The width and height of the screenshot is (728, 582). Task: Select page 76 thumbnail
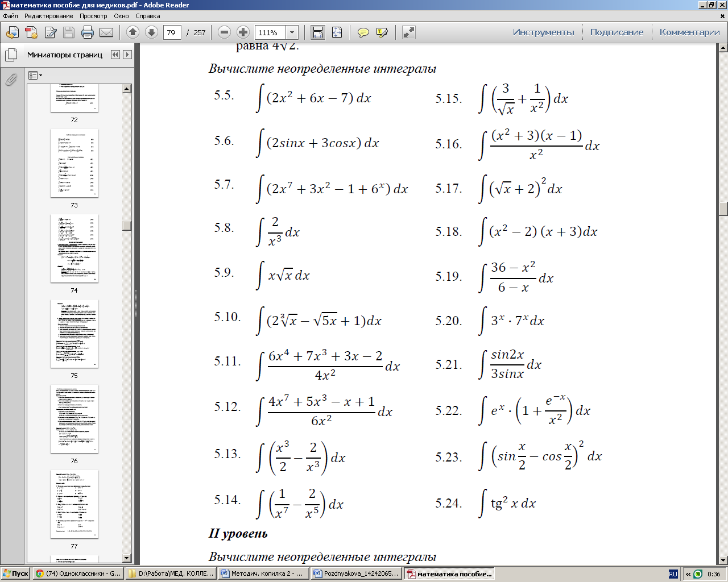74,419
